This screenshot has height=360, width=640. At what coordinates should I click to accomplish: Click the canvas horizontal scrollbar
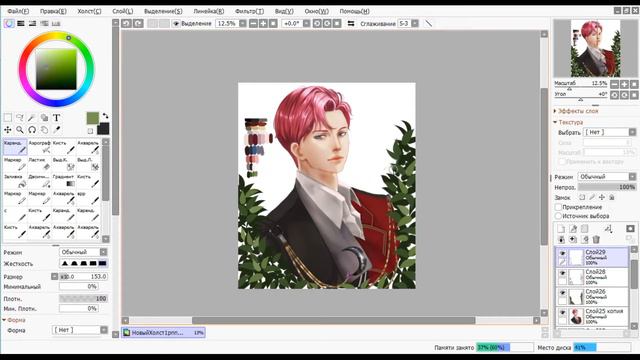tap(333, 320)
